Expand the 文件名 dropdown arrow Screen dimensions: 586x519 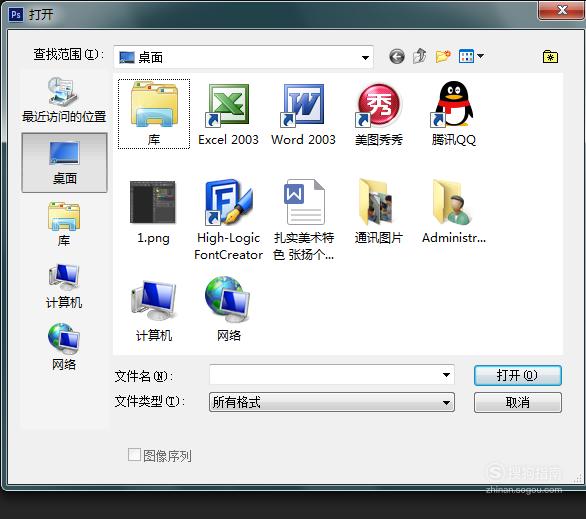click(x=446, y=375)
